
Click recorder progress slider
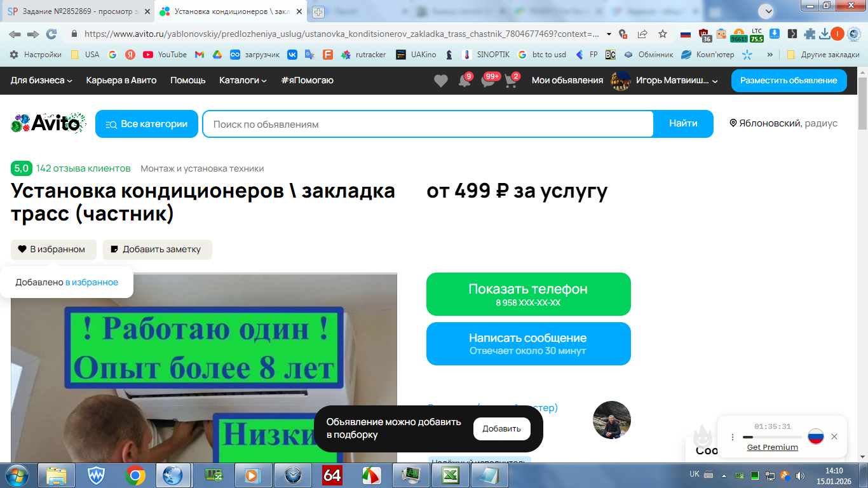tap(772, 437)
